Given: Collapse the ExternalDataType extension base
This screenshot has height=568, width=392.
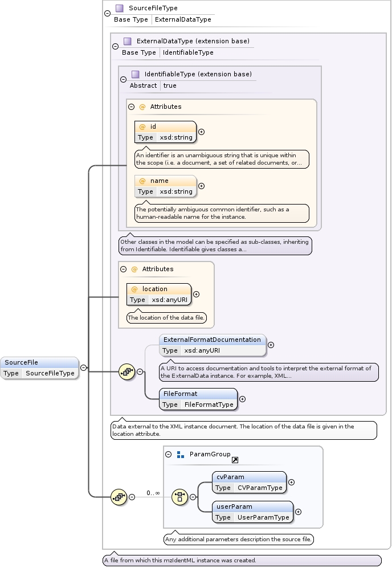Looking at the screenshot, I should click(x=116, y=47).
